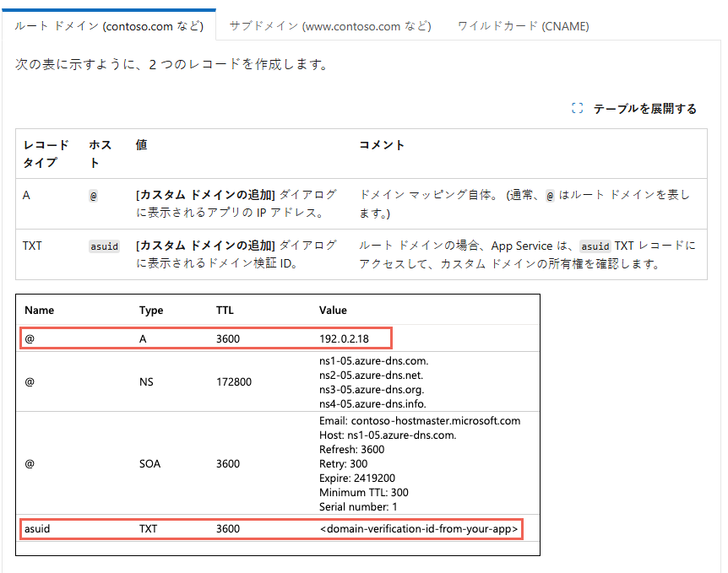Click the Serial number: 1 line
The width and height of the screenshot is (728, 573).
click(x=358, y=506)
